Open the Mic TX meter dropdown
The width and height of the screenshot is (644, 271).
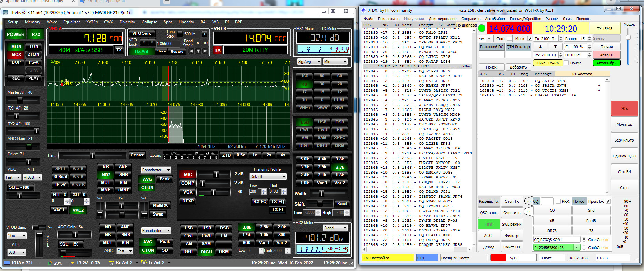pos(335,62)
